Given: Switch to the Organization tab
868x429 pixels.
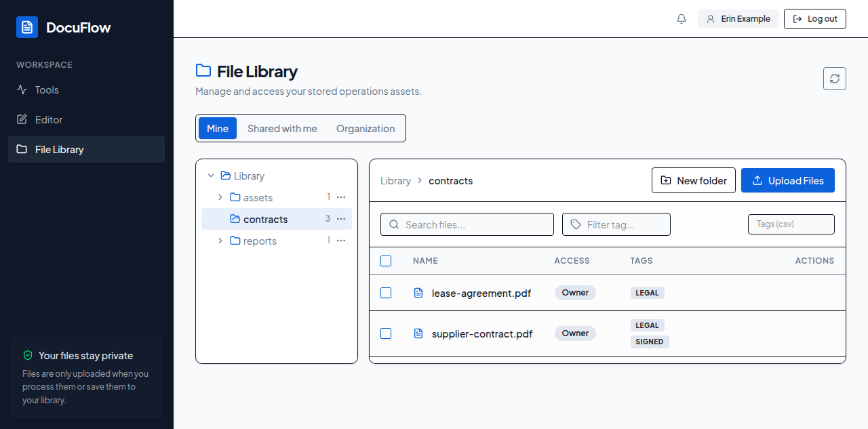Looking at the screenshot, I should [x=366, y=128].
